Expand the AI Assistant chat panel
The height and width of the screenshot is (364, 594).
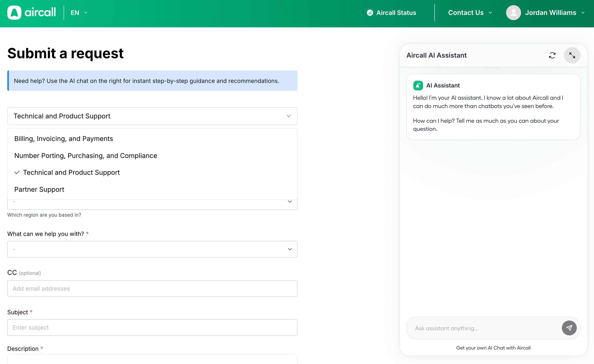572,55
